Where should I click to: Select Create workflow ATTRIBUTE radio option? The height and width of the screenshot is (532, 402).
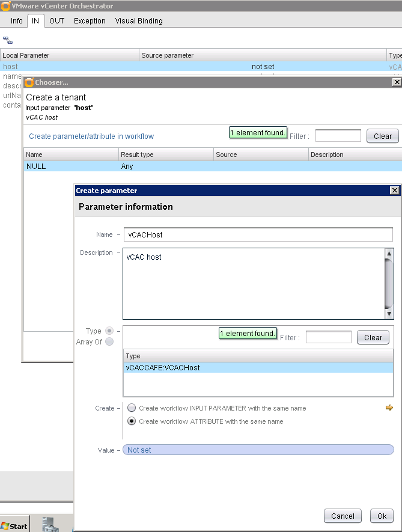point(132,421)
